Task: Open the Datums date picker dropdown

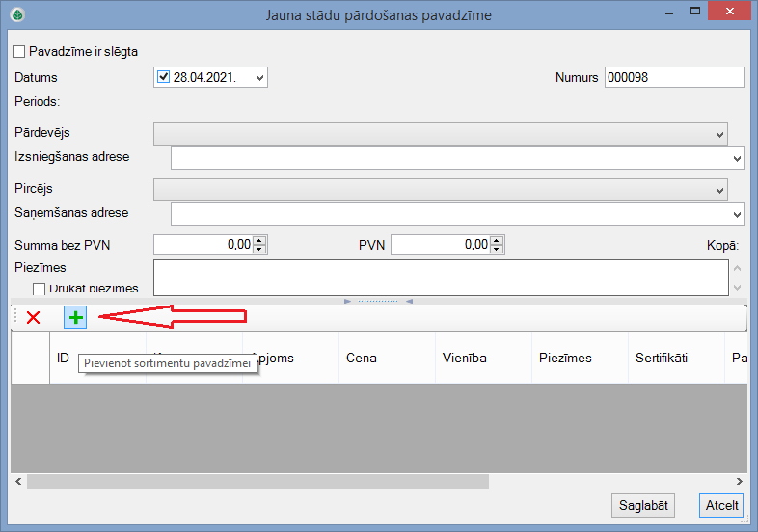Action: (258, 78)
